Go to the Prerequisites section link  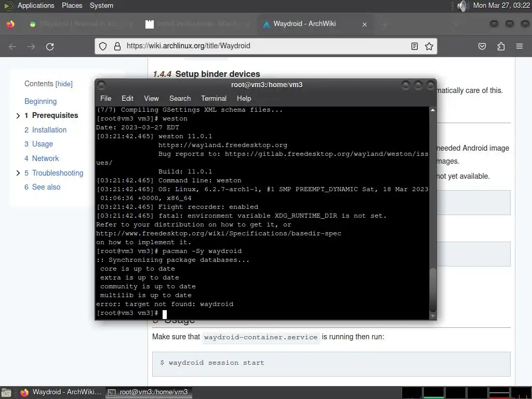(51, 115)
